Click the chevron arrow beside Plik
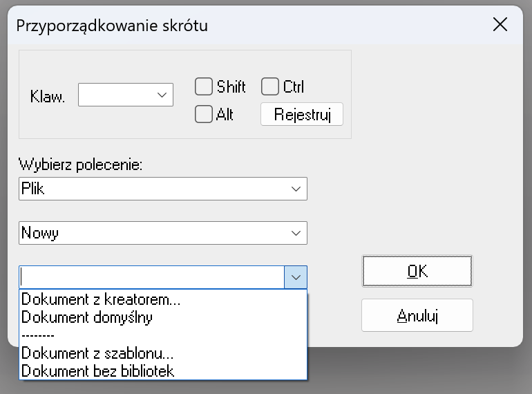This screenshot has height=394, width=532. (x=296, y=189)
